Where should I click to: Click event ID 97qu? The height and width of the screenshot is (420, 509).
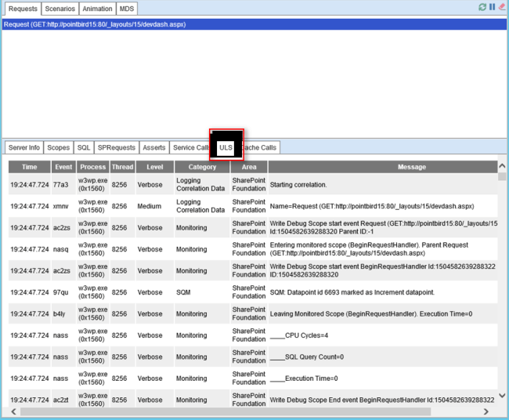pyautogui.click(x=61, y=292)
